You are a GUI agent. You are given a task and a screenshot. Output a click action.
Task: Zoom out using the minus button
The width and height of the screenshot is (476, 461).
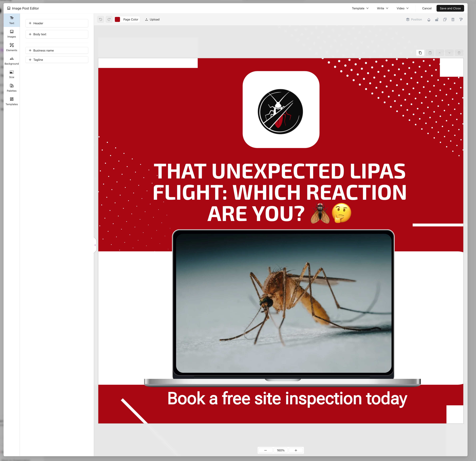point(265,450)
